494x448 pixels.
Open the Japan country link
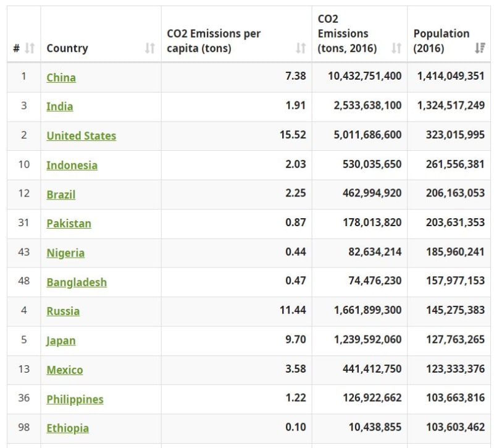61,340
